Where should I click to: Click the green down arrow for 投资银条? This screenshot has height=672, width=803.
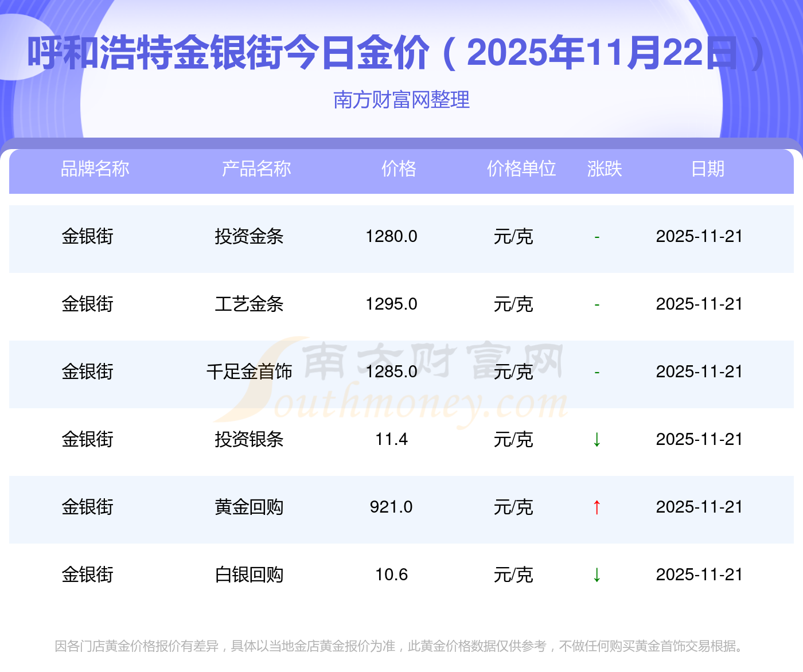pyautogui.click(x=597, y=440)
